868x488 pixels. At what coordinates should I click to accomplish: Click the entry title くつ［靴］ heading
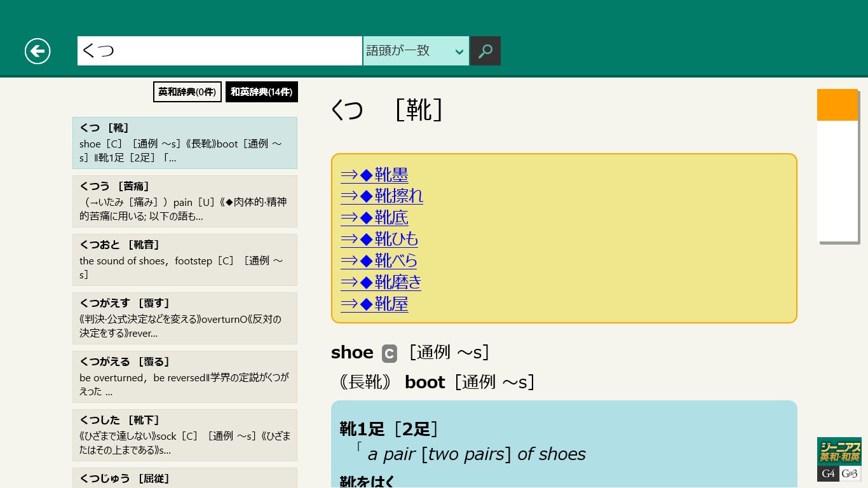click(x=387, y=109)
